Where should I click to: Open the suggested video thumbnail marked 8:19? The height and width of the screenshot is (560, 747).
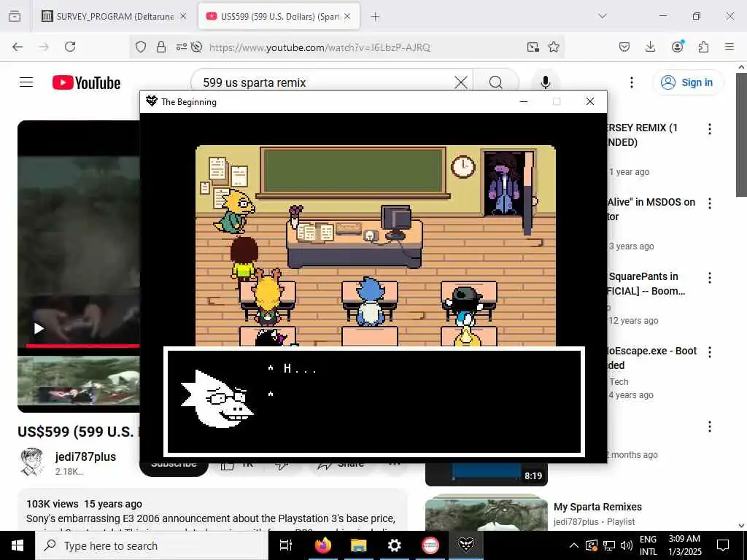(487, 474)
